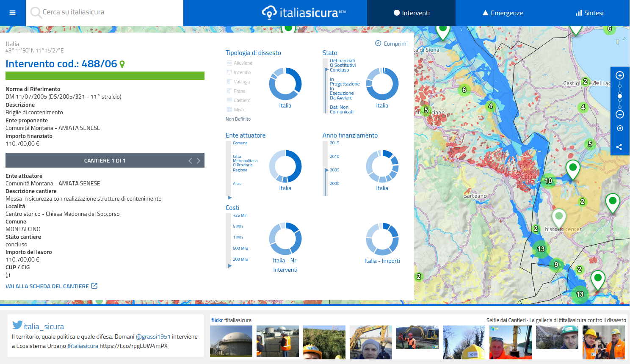Filter by Misto dissesto type
Viewport: 630px width, 364px height.
pyautogui.click(x=236, y=110)
